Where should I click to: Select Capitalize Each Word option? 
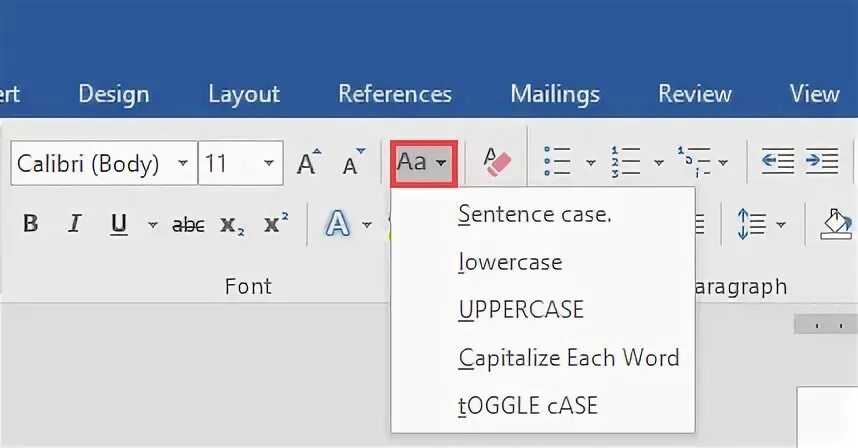pos(568,357)
